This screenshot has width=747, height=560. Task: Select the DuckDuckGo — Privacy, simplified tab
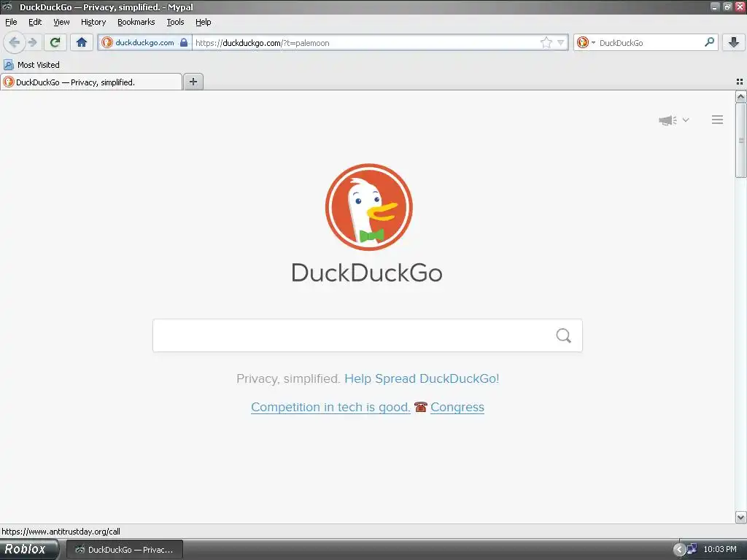click(x=91, y=82)
